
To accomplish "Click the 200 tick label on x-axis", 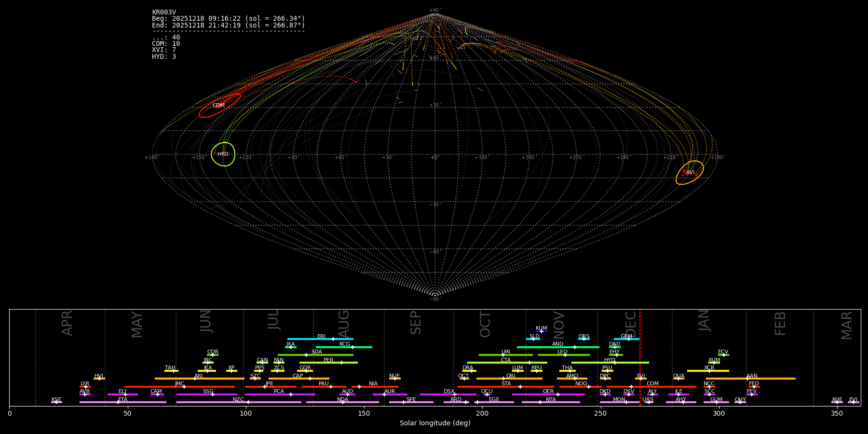I will [482, 413].
